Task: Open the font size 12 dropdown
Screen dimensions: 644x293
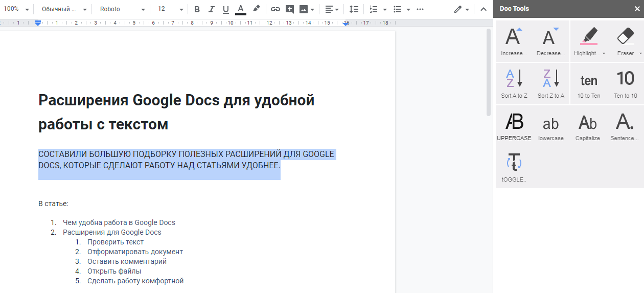Action: 170,9
